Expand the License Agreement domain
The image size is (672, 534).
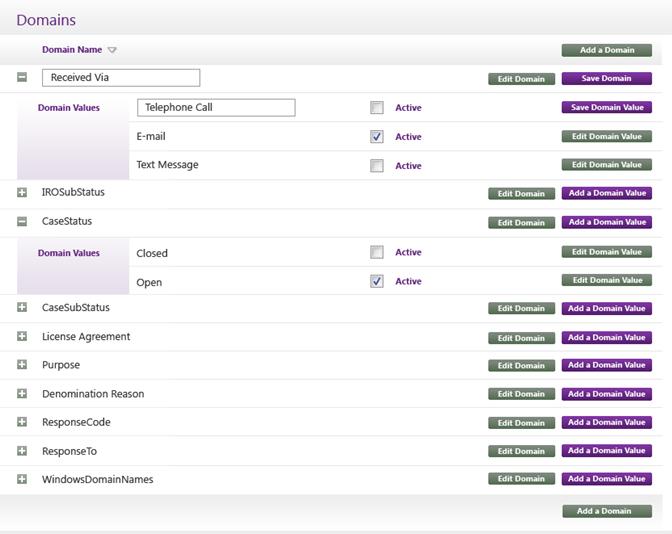(22, 337)
